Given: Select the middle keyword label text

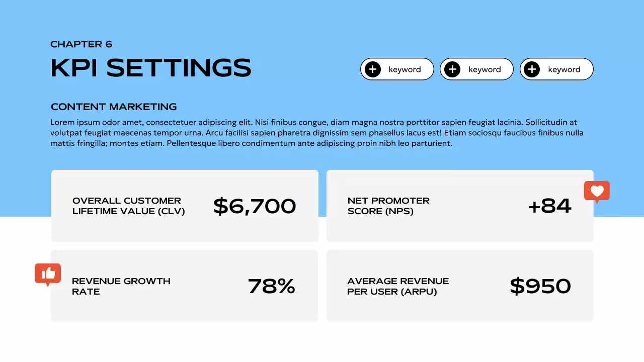Looking at the screenshot, I should click(485, 69).
